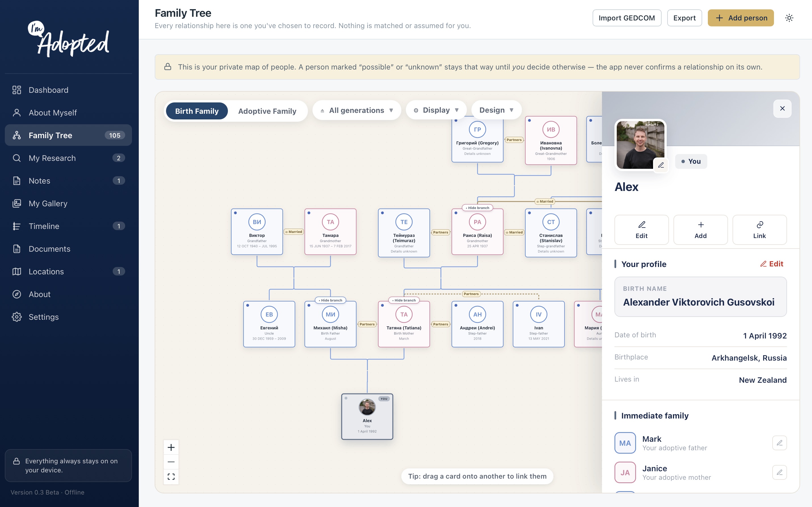812x507 pixels.
Task: Select the Евгений uncle card
Action: (x=269, y=324)
